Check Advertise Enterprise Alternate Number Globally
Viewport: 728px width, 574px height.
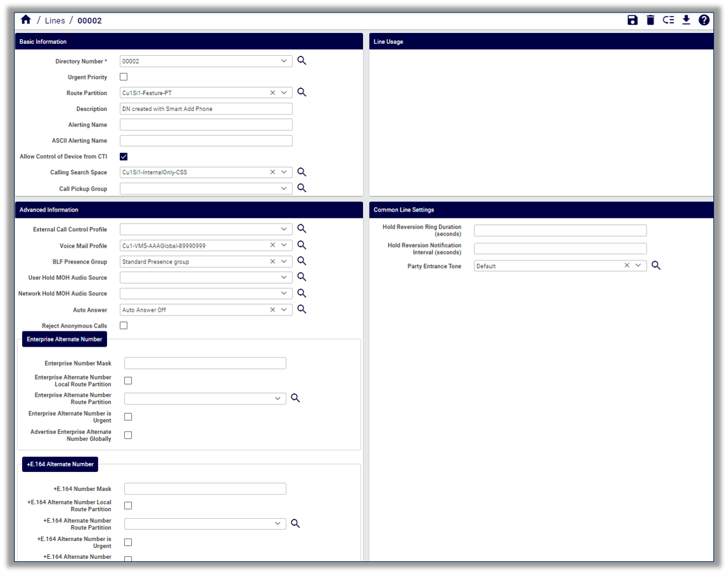pyautogui.click(x=128, y=435)
